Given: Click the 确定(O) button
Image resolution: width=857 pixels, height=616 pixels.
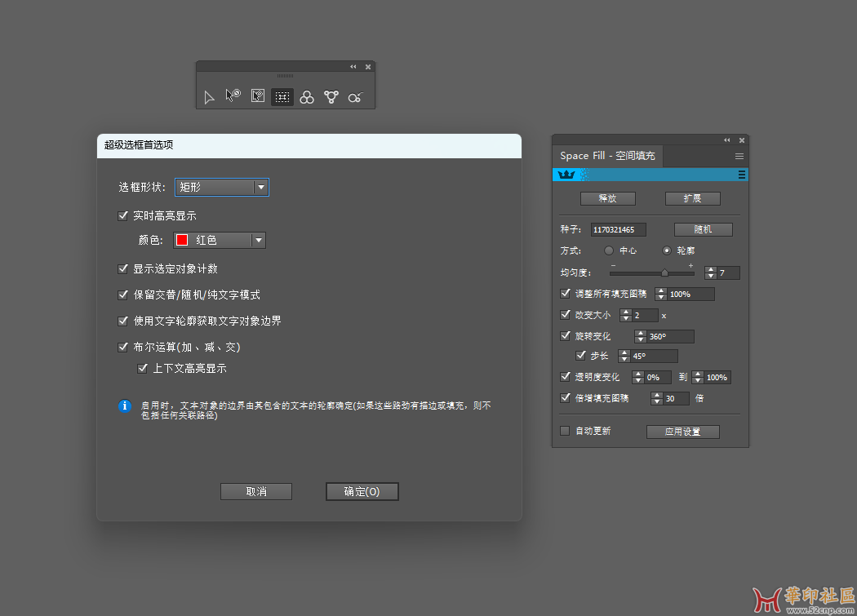Looking at the screenshot, I should tap(362, 491).
